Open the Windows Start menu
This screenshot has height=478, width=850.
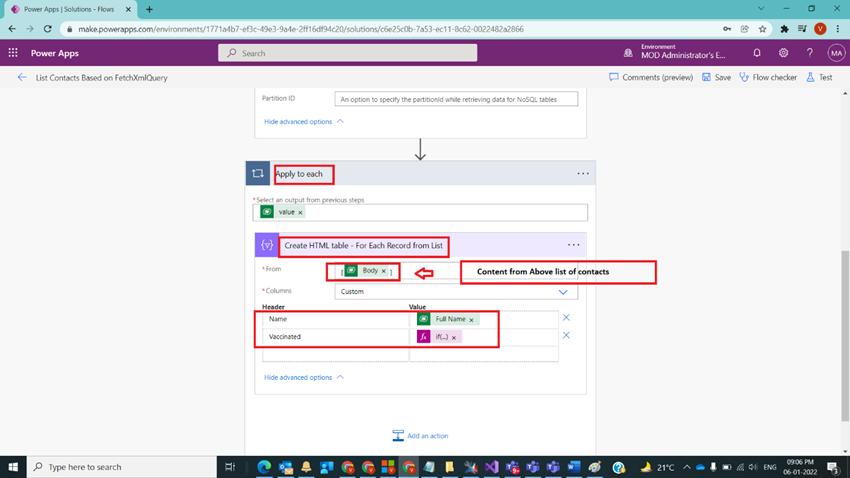click(x=13, y=467)
